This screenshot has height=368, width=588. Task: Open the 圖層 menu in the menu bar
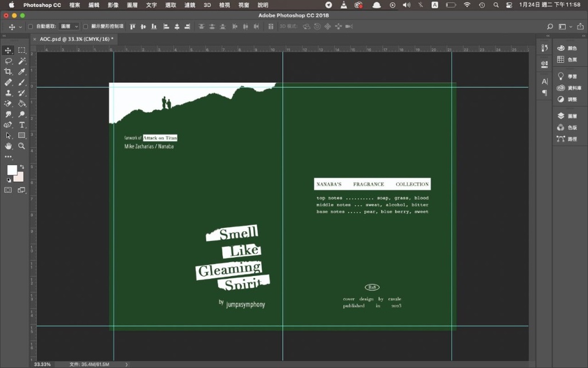click(x=132, y=5)
